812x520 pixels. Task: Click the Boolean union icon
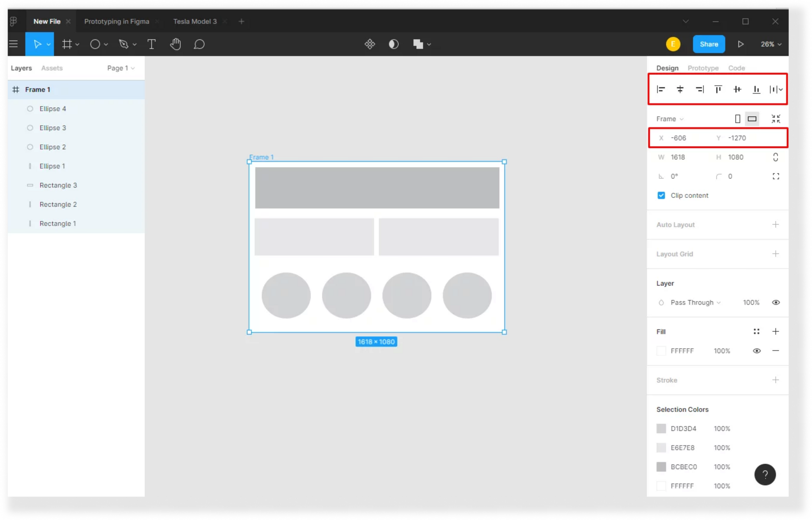coord(418,44)
